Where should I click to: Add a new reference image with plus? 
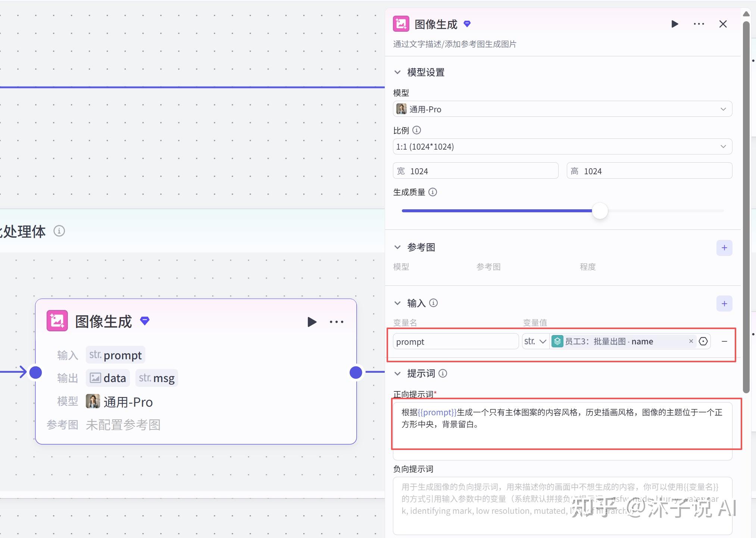tap(724, 248)
